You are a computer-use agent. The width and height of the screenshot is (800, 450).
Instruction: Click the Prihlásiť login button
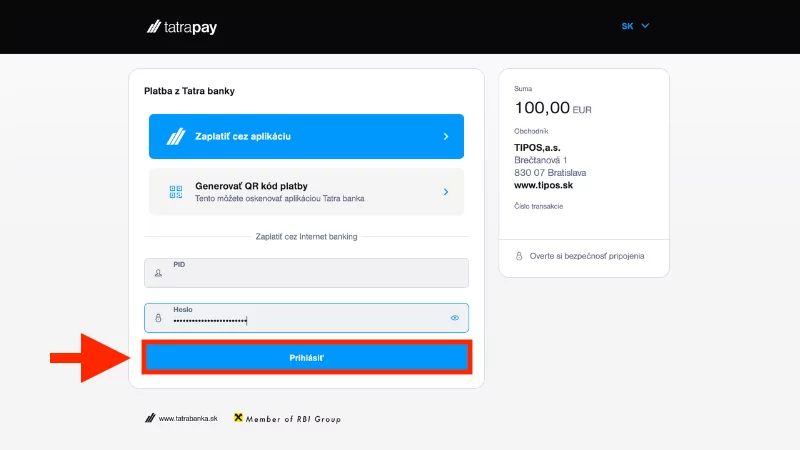tap(306, 358)
